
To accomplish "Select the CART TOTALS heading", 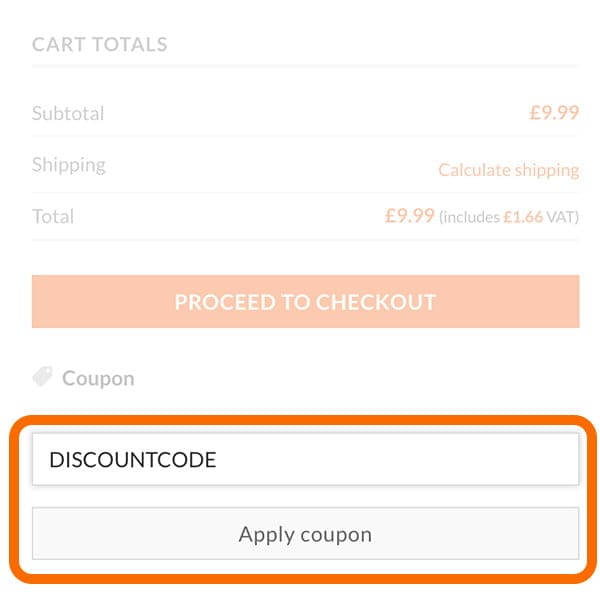I will pos(100,44).
